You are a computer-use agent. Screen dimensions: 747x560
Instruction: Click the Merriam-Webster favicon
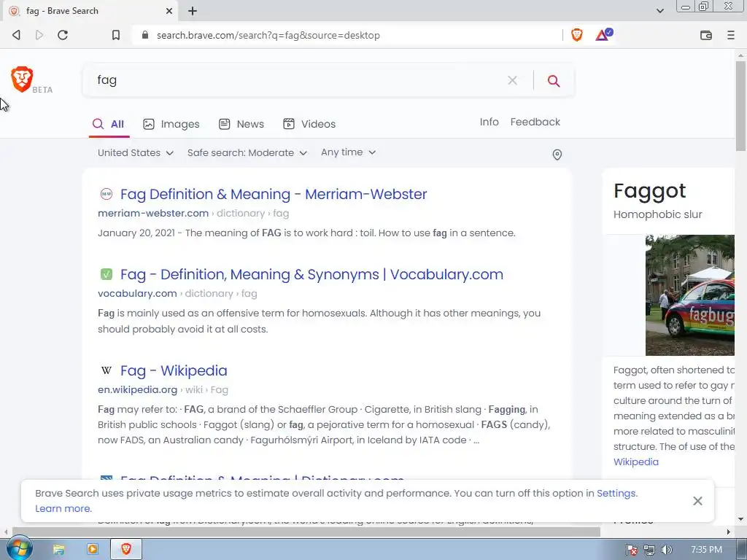pos(107,194)
